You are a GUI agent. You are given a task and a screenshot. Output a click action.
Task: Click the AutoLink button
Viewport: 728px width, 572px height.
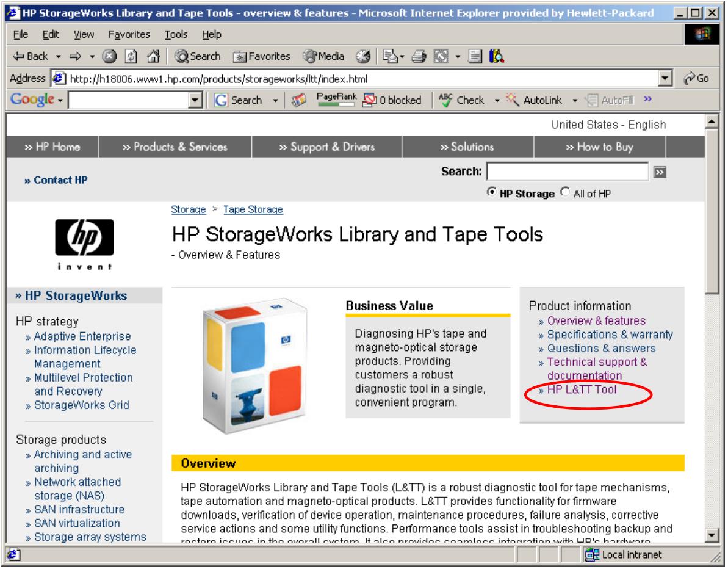534,100
